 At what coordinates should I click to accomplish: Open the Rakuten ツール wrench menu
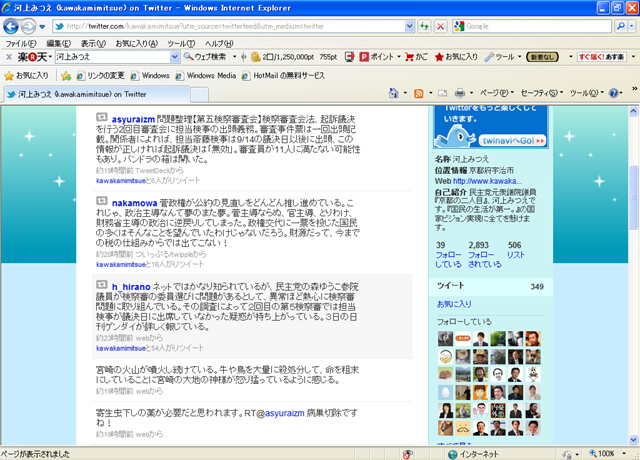click(x=500, y=57)
